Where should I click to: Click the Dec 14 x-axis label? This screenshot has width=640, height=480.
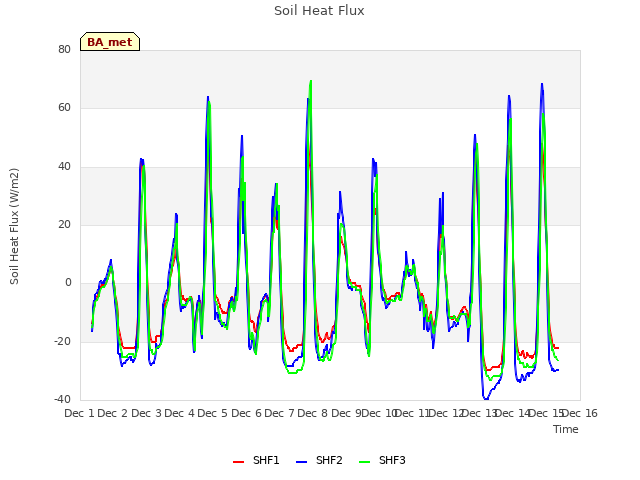[512, 413]
